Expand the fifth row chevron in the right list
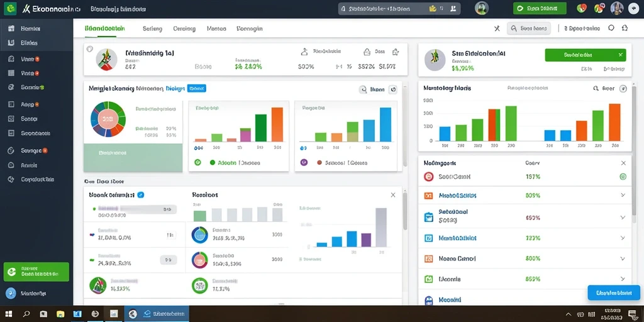 point(623,258)
